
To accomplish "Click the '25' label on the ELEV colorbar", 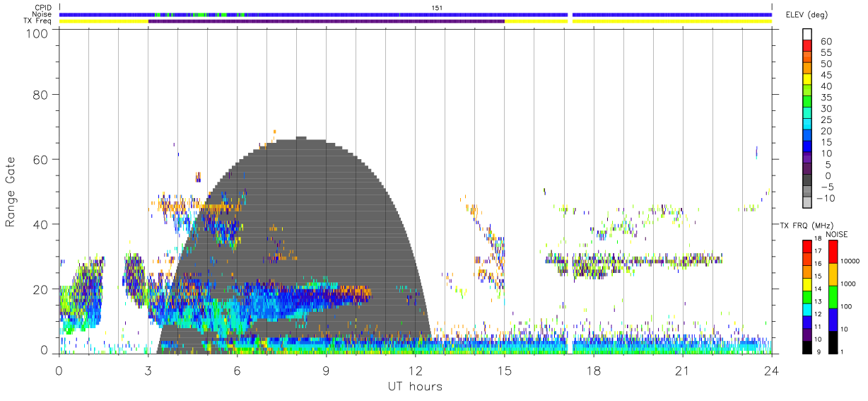I will [x=826, y=120].
